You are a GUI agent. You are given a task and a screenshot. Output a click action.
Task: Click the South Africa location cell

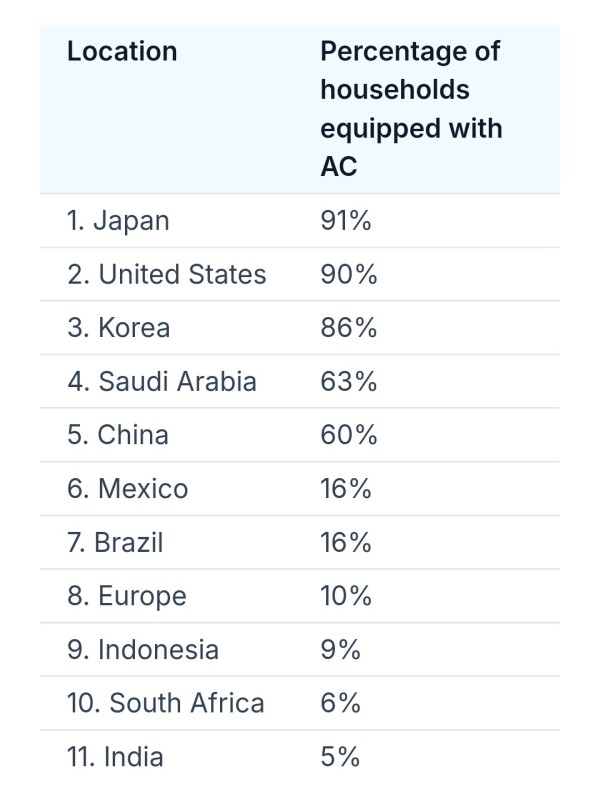click(166, 703)
